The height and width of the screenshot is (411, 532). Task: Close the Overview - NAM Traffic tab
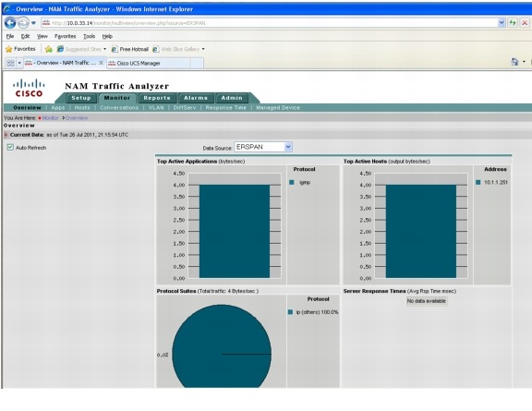[101, 63]
